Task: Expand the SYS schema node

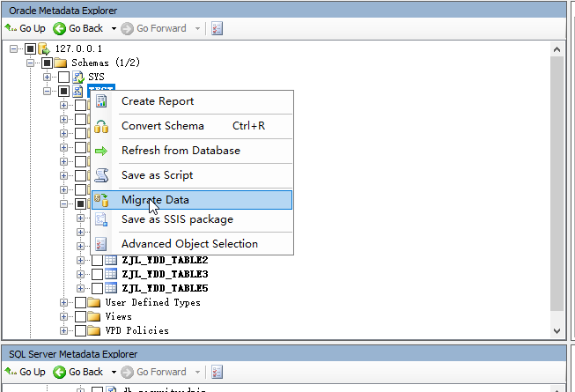Action: tap(47, 77)
